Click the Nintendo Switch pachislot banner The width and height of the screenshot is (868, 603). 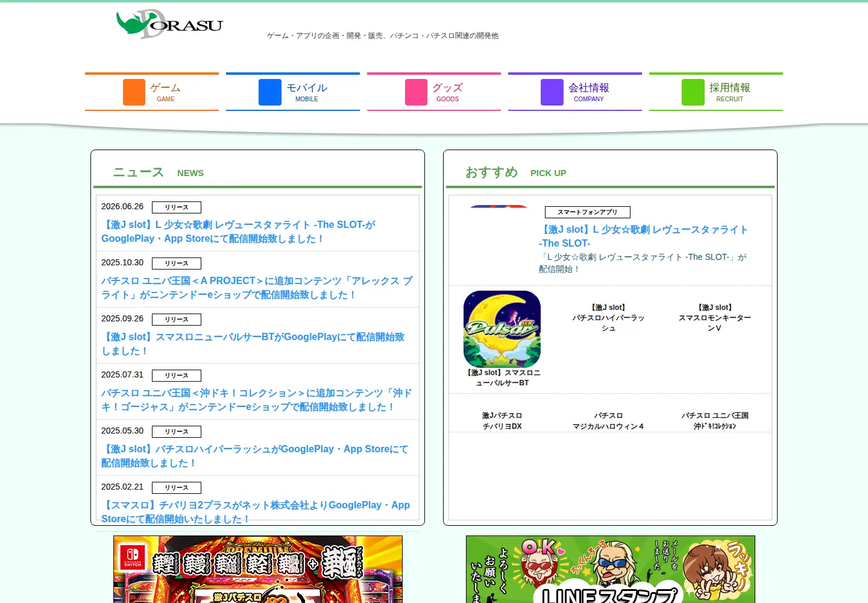(258, 569)
